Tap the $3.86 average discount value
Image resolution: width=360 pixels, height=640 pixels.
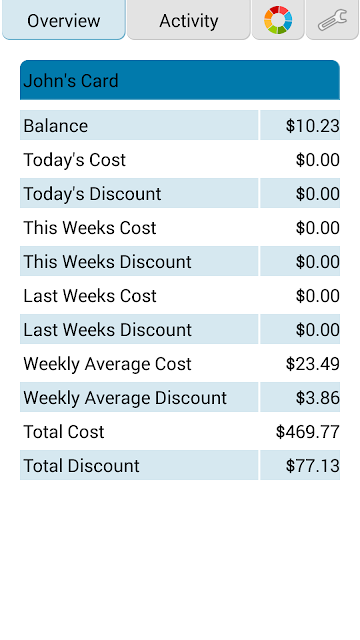[x=318, y=398]
